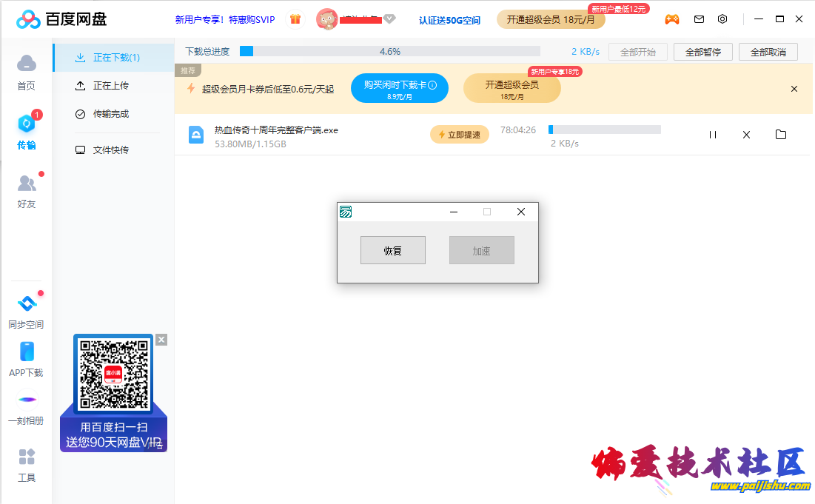Open the mail messages icon
This screenshot has width=815, height=504.
(x=699, y=19)
